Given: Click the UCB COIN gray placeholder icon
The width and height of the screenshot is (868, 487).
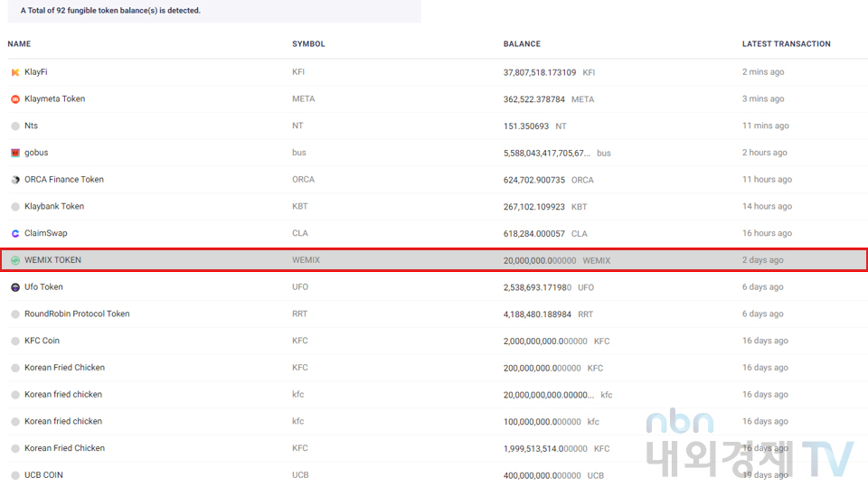Looking at the screenshot, I should coord(15,474).
